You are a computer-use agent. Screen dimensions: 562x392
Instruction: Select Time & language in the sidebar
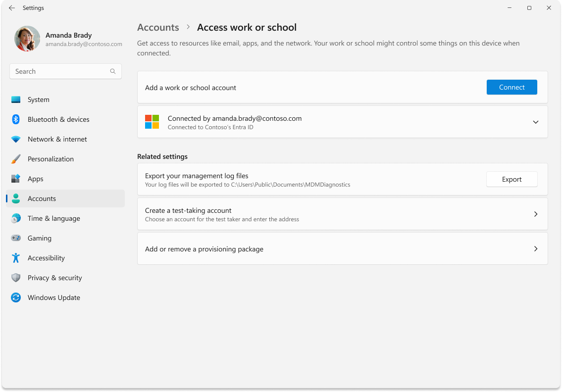tap(16, 218)
